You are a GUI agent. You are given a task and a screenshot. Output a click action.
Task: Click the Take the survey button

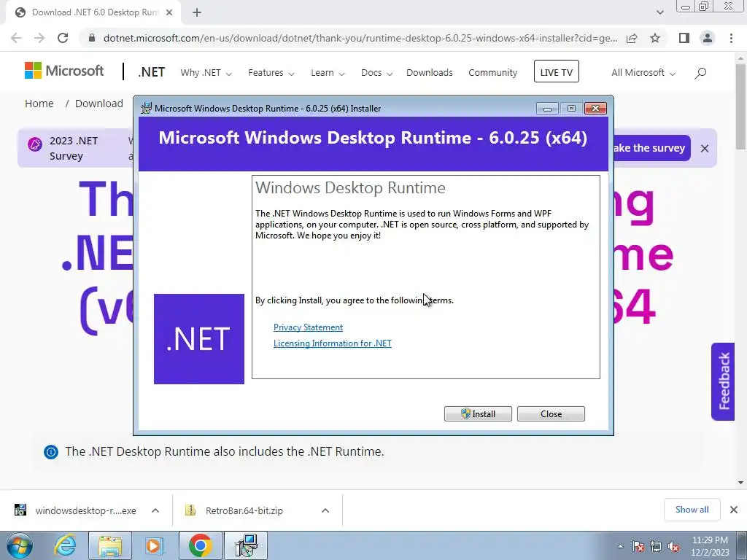pos(651,148)
